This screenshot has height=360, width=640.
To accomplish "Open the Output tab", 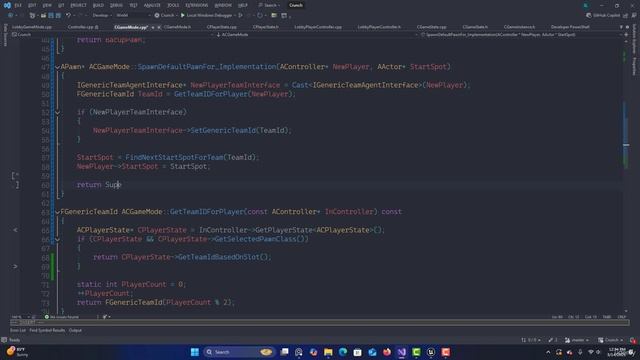I will tap(75, 330).
